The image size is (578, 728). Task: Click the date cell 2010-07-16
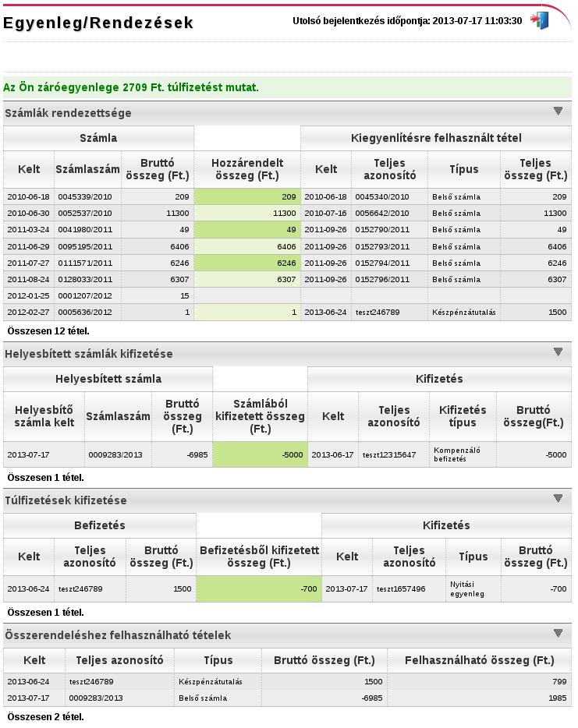tap(325, 213)
